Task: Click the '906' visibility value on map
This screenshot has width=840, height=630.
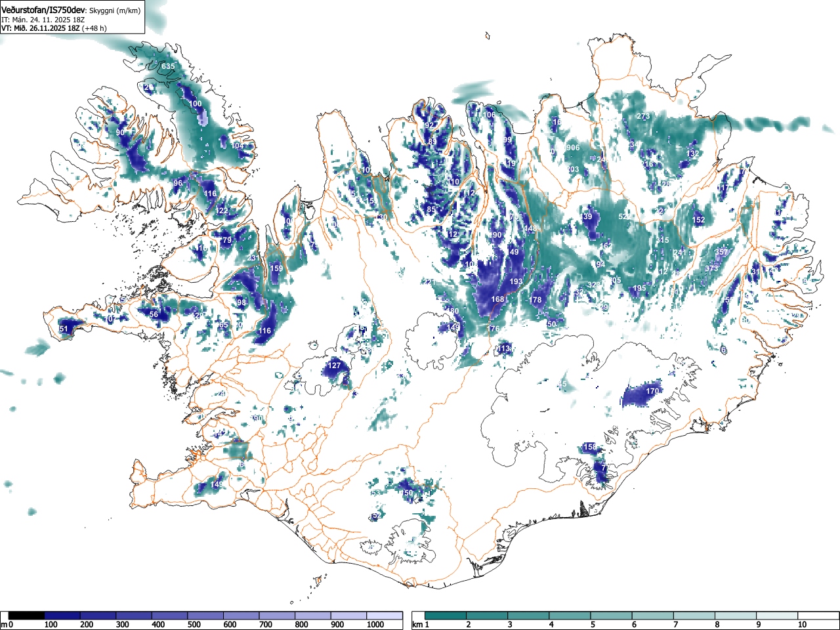Action: coord(573,148)
